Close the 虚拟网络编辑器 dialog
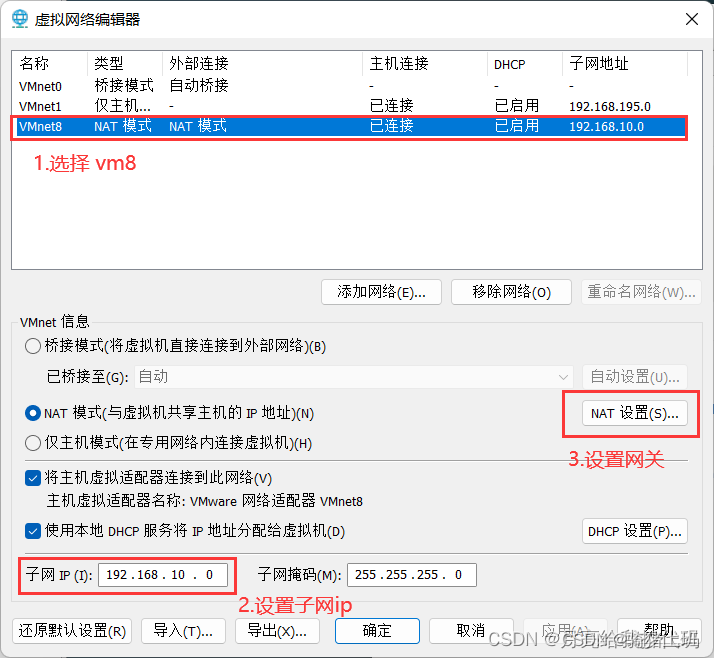The height and width of the screenshot is (658, 714). click(x=692, y=19)
